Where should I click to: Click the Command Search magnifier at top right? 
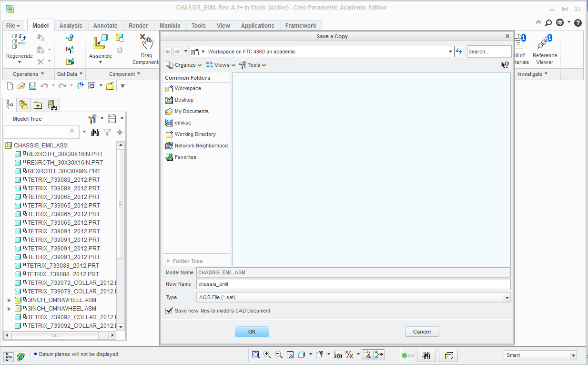click(x=548, y=22)
